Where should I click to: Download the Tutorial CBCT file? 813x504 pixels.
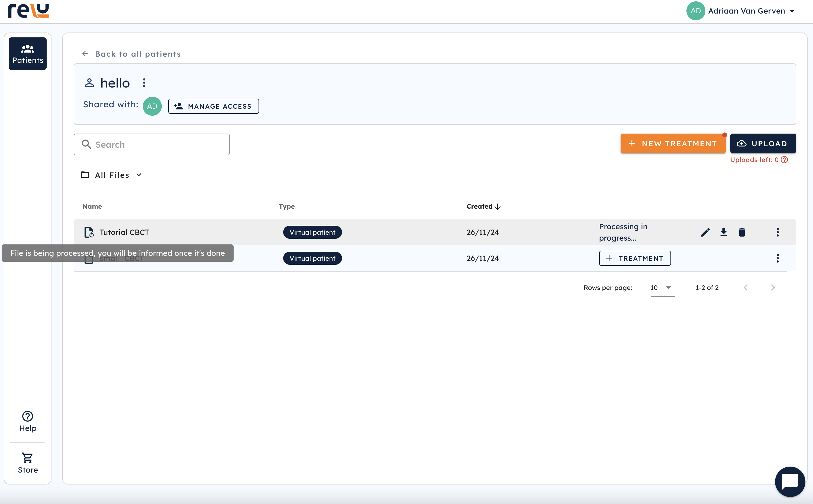(723, 232)
